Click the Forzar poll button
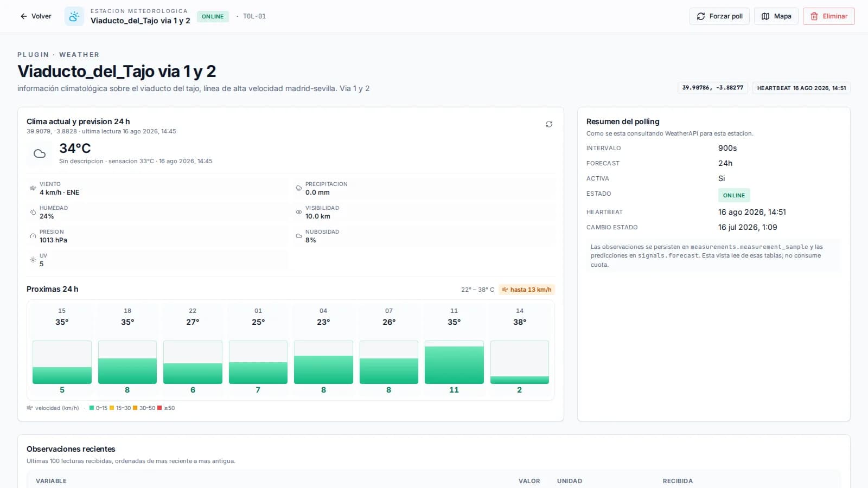This screenshot has height=488, width=868. tap(719, 16)
